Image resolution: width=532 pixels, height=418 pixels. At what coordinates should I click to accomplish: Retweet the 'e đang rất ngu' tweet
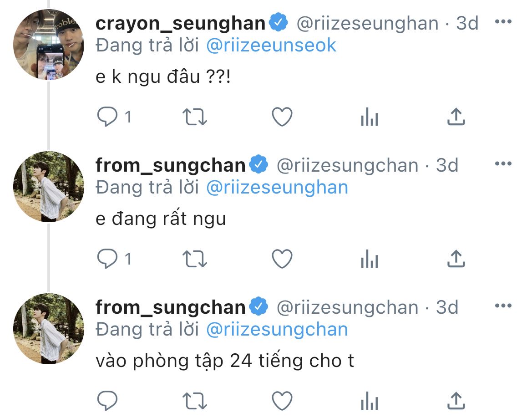pyautogui.click(x=195, y=259)
